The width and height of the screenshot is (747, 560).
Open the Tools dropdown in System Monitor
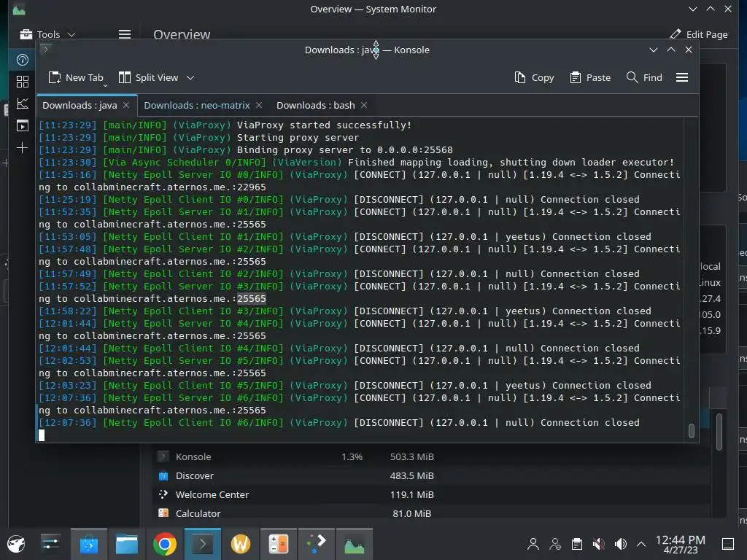47,34
